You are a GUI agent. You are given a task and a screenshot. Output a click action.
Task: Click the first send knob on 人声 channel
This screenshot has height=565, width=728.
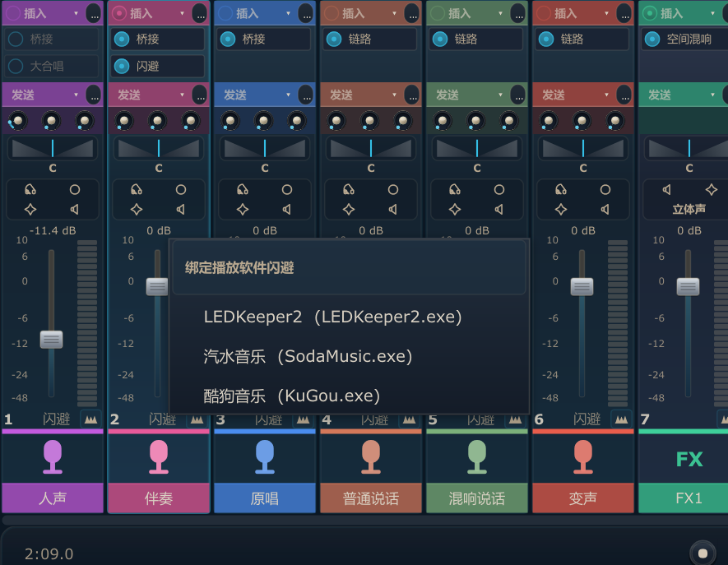tap(17, 121)
